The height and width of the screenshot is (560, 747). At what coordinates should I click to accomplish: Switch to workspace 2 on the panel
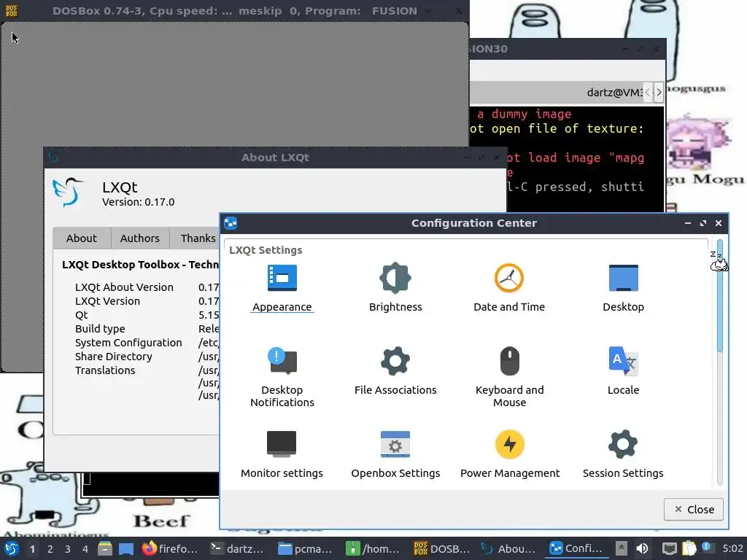[50, 549]
